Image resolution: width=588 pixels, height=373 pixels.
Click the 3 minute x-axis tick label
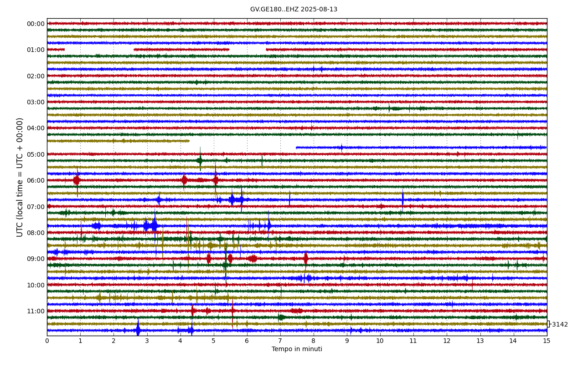coord(147,341)
